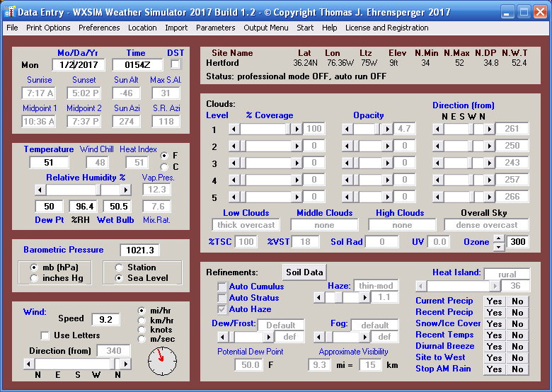Click Yes for Current Precip
Image resolution: width=552 pixels, height=392 pixels.
coord(494,301)
